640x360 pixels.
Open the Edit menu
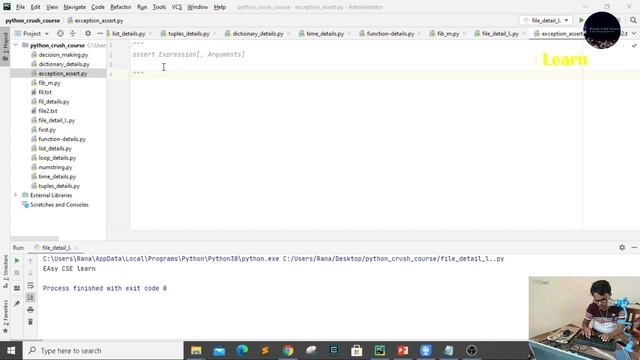tap(36, 7)
